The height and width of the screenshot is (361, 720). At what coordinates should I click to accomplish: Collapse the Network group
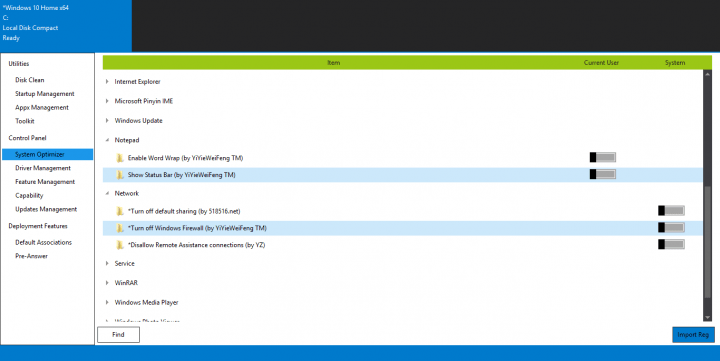pos(107,193)
